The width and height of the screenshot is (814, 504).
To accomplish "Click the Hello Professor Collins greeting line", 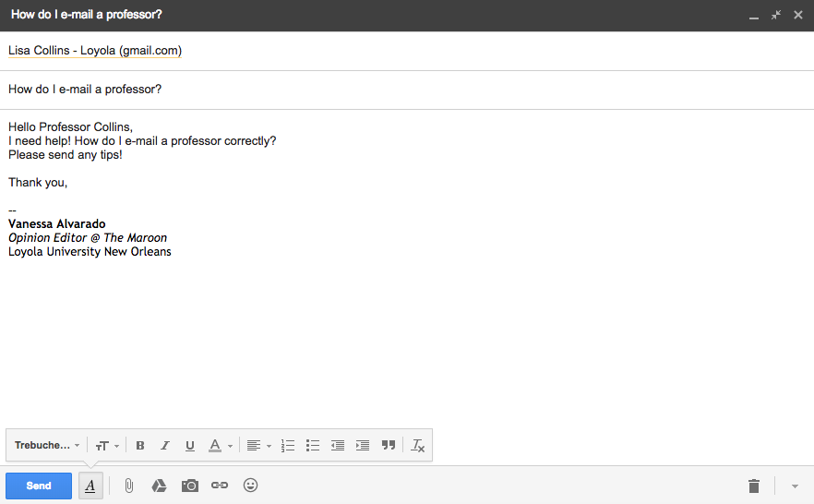I will [x=70, y=127].
